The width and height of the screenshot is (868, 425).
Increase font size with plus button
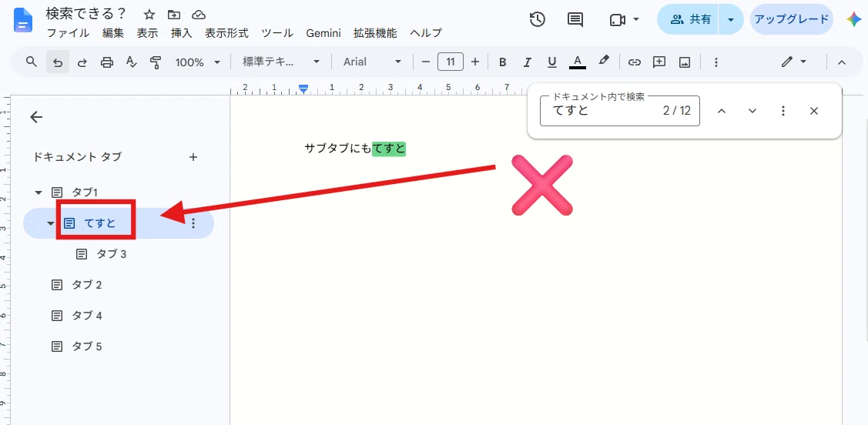pyautogui.click(x=475, y=62)
